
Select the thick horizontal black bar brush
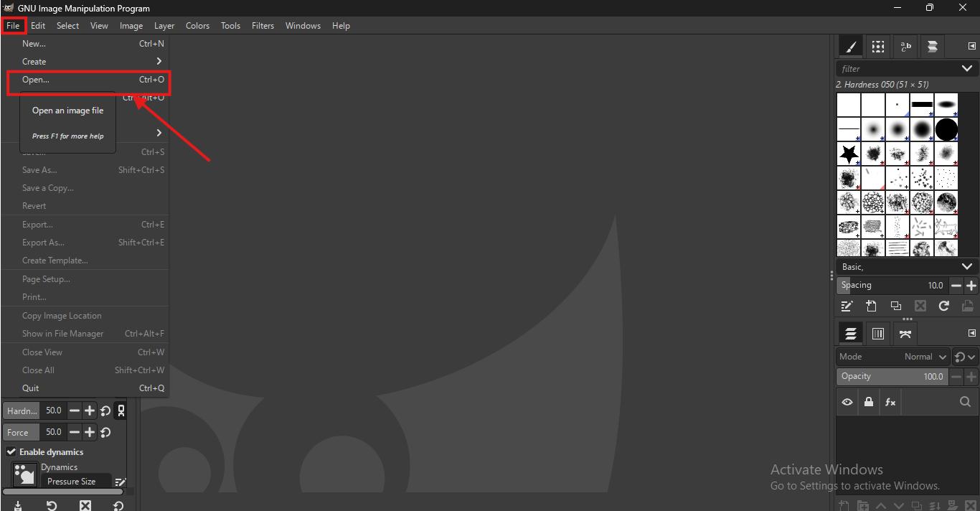pos(922,105)
